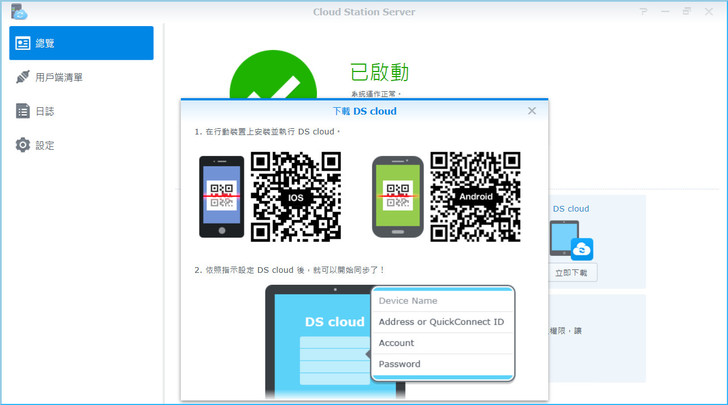Maximize the Cloud Station Server window
The image size is (728, 405).
point(687,12)
